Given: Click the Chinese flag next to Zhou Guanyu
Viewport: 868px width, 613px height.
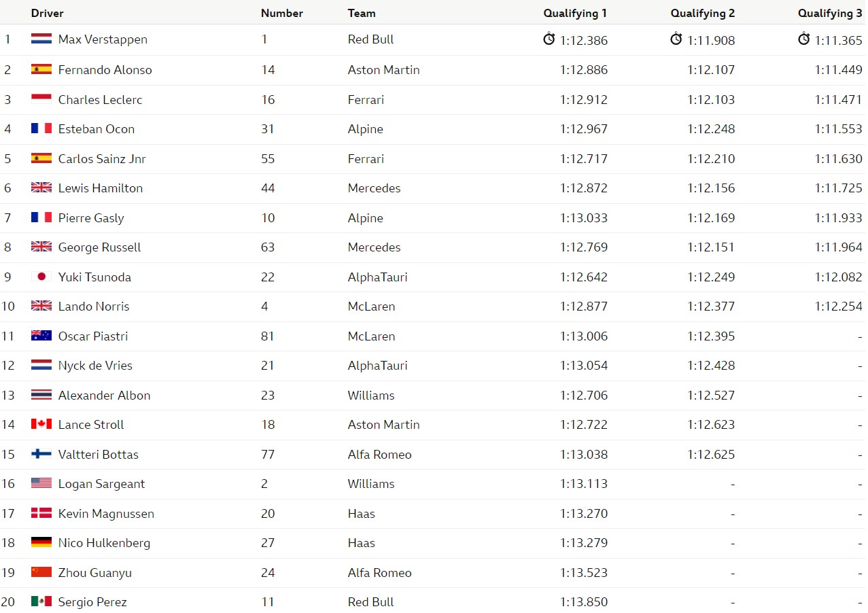Looking at the screenshot, I should point(41,572).
